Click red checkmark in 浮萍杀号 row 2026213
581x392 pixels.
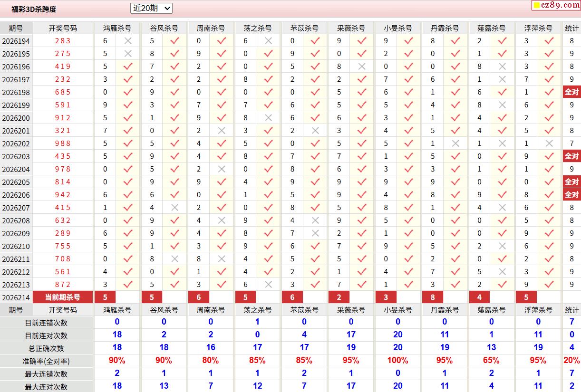(549, 285)
